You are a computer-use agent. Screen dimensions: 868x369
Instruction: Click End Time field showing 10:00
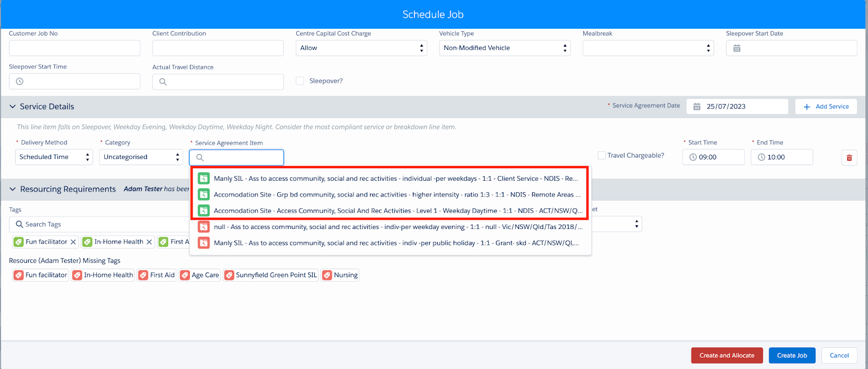(x=782, y=157)
